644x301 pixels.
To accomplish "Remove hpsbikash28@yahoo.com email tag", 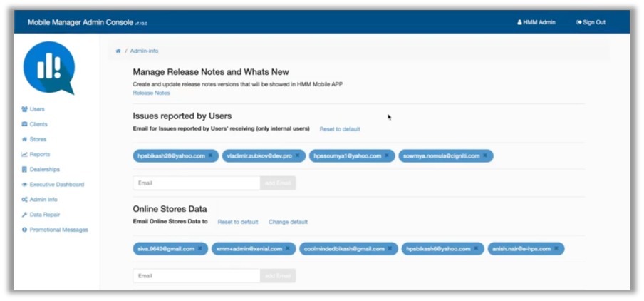I will pyautogui.click(x=210, y=155).
